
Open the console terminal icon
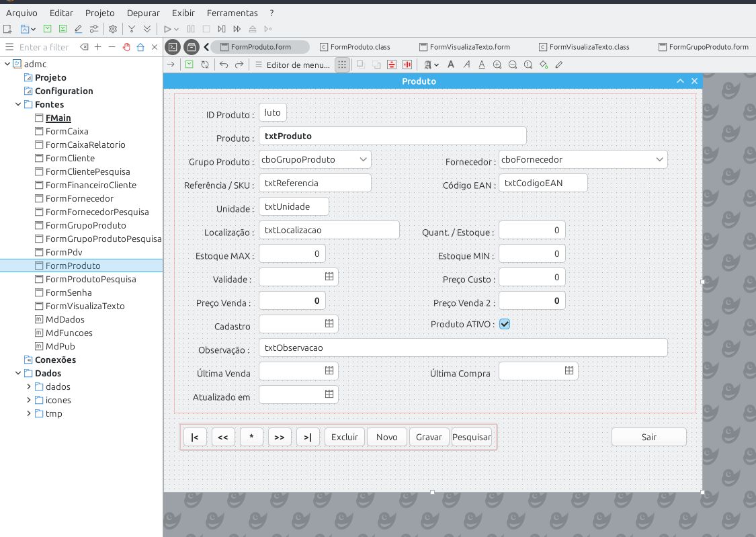click(x=173, y=47)
